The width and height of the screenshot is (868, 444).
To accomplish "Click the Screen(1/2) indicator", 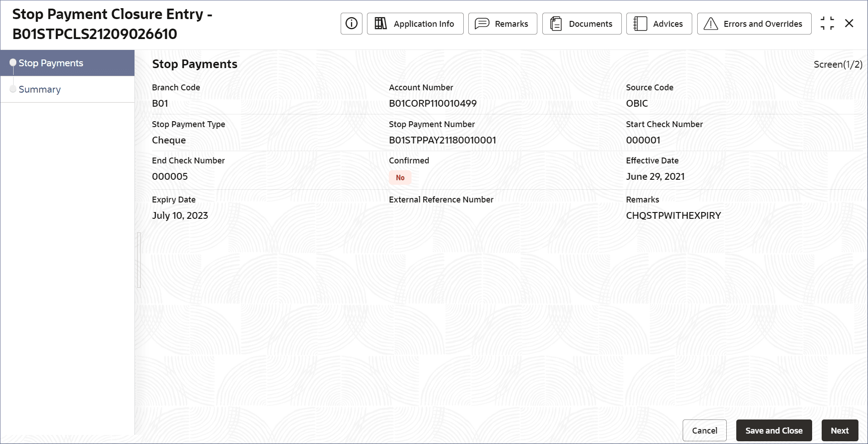I will (838, 64).
